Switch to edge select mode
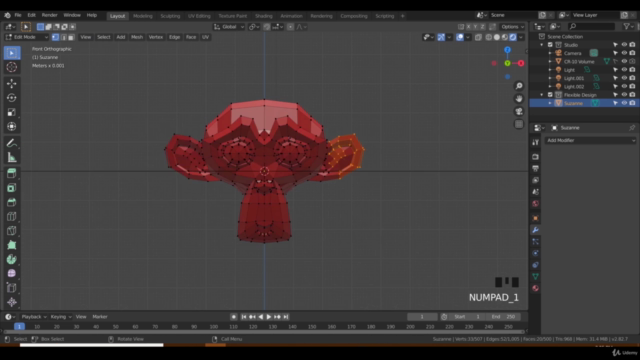This screenshot has height=360, width=640. [x=63, y=37]
